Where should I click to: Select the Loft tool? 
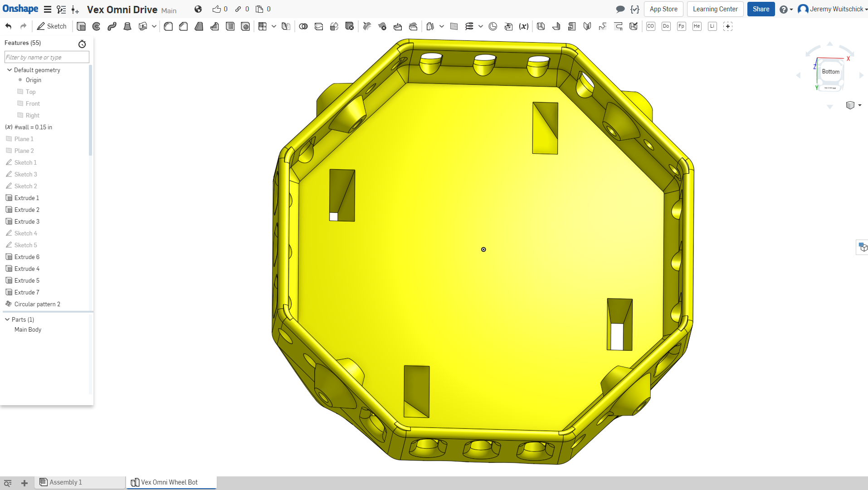coord(127,26)
